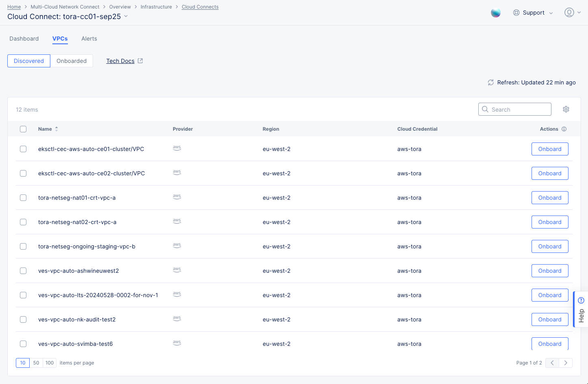Expand the Cloud Connect title chevron

coord(126,16)
